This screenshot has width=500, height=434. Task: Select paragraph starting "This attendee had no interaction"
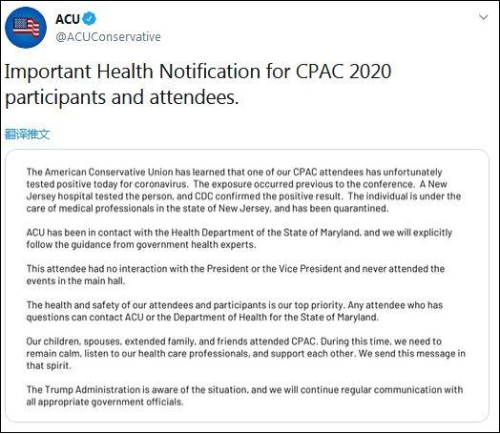click(235, 275)
